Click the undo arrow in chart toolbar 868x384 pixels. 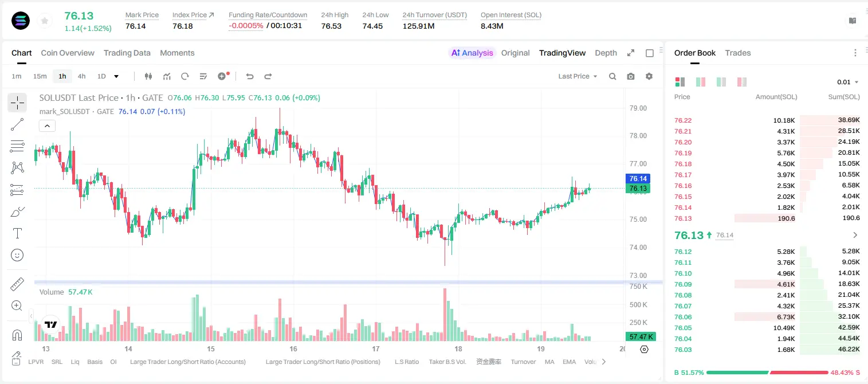(x=249, y=76)
